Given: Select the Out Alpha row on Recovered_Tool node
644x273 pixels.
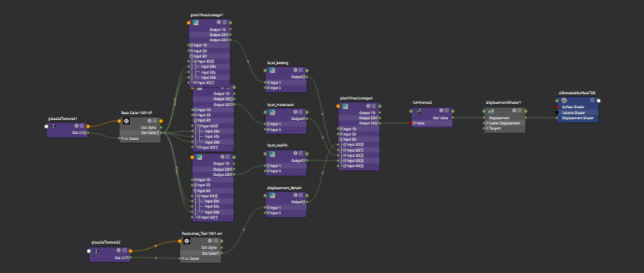Looking at the screenshot, I should pos(200,247).
